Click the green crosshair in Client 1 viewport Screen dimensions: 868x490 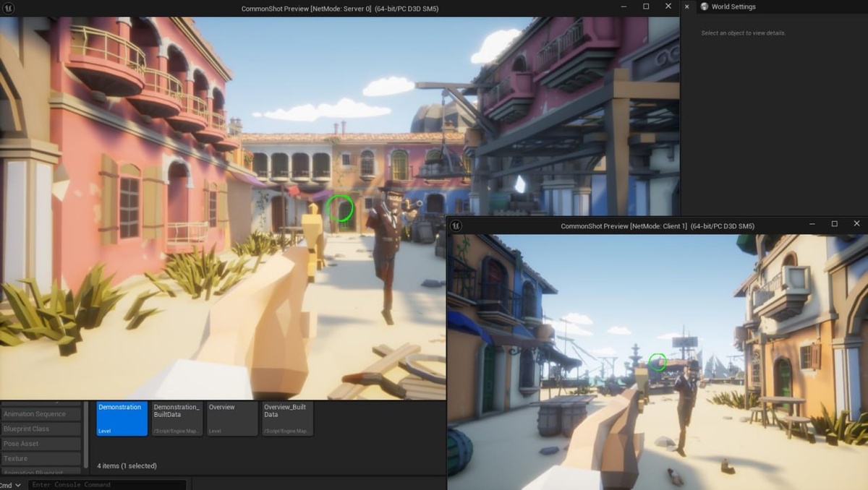tap(658, 361)
